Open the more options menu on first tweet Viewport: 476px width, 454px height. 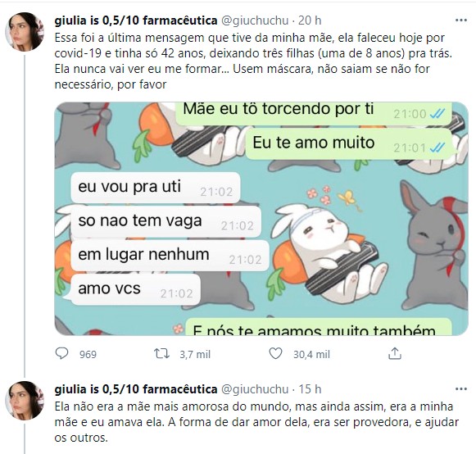(x=461, y=20)
